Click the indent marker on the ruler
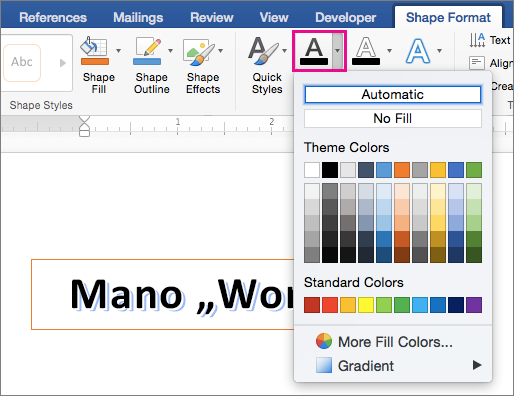This screenshot has width=514, height=396. pyautogui.click(x=85, y=126)
